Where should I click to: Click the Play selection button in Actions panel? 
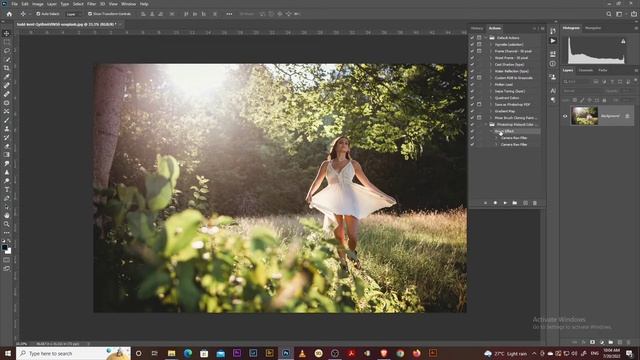pos(505,203)
